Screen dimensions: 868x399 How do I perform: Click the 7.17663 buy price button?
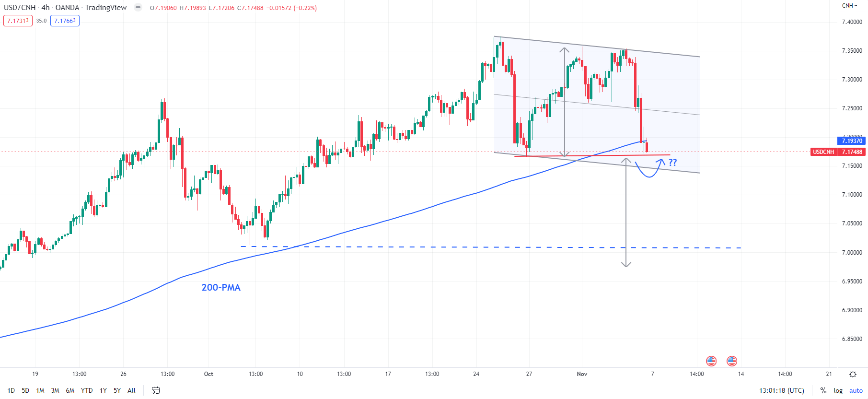65,21
